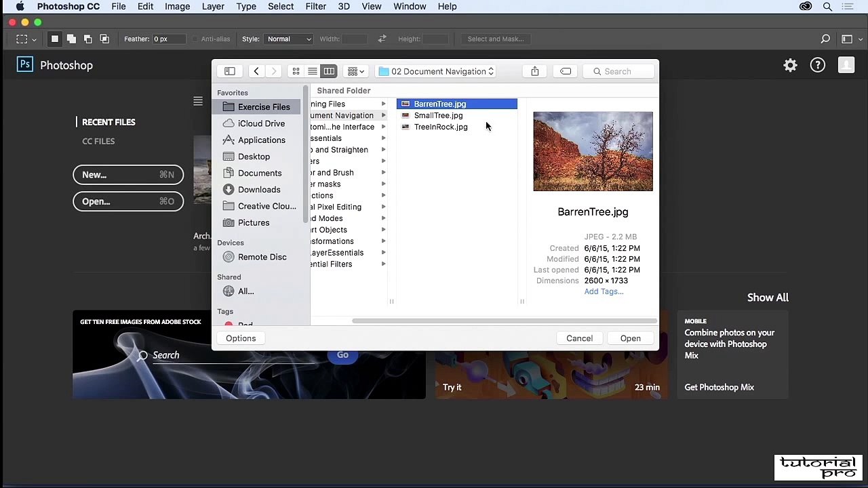Open Photoshop search magnifier in options bar
Image resolution: width=868 pixels, height=488 pixels.
pos(825,39)
